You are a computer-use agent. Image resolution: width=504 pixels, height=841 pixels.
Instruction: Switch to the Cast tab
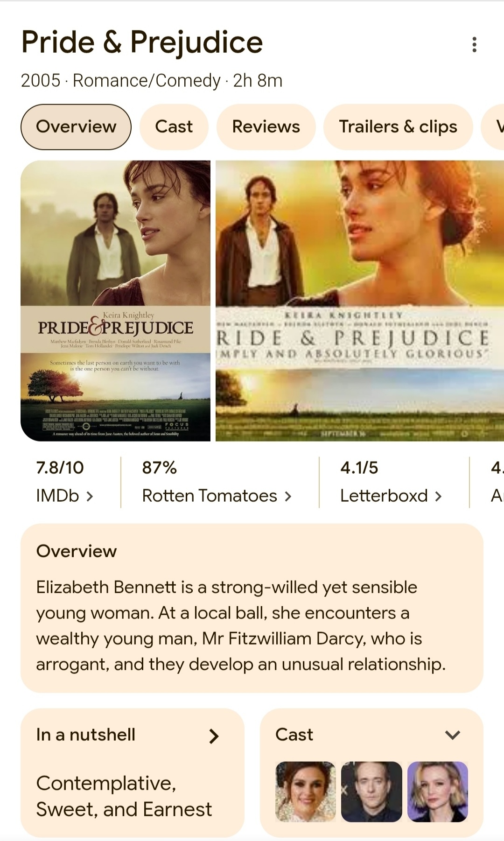click(174, 127)
